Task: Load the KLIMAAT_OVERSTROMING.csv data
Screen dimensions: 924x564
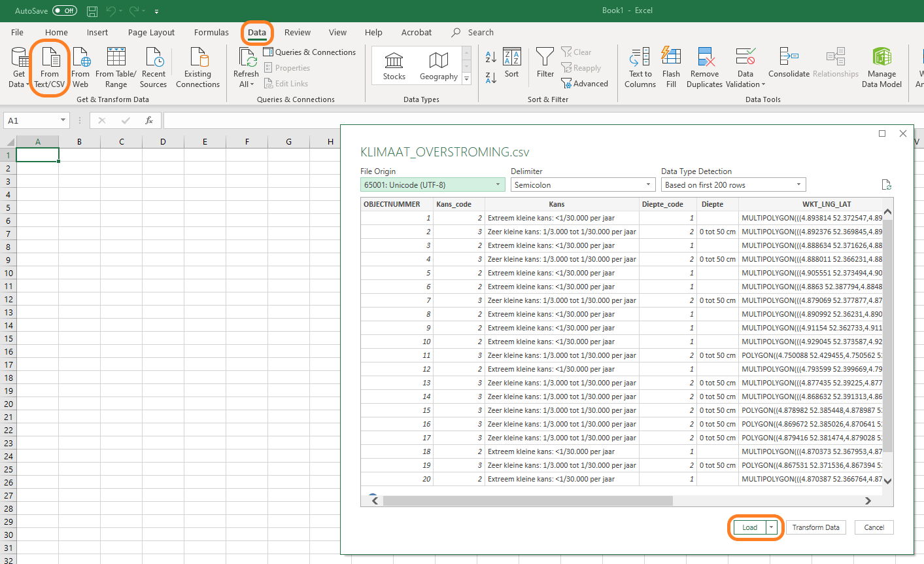Action: tap(751, 527)
